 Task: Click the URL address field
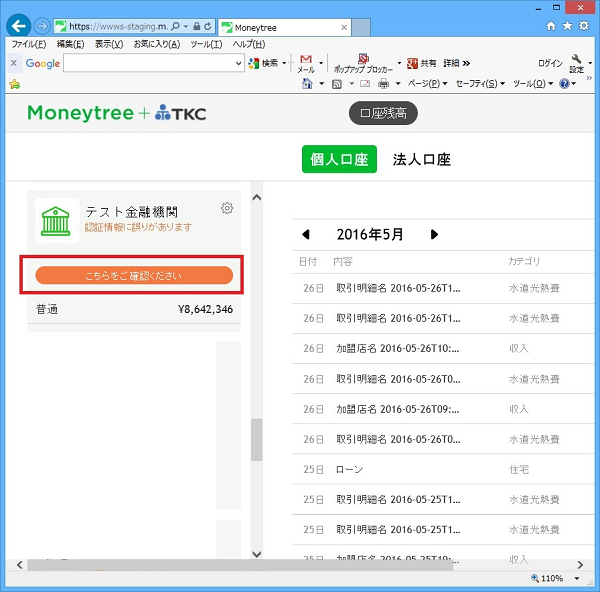[x=118, y=26]
